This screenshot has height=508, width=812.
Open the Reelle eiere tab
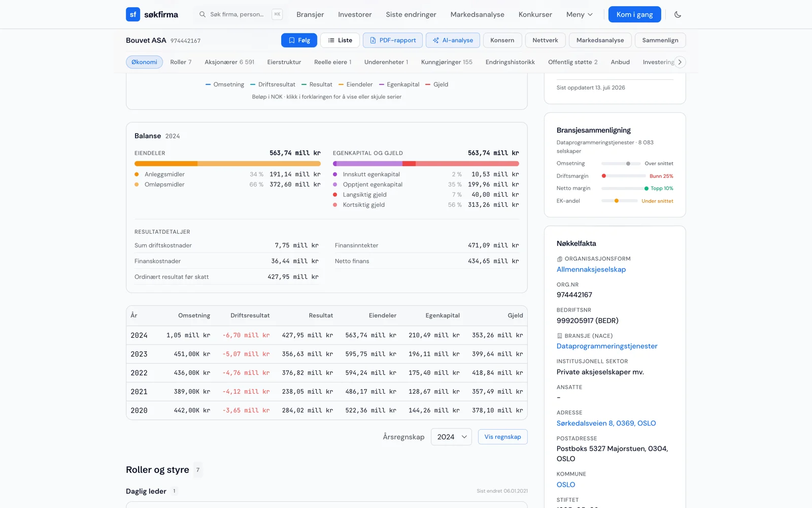point(333,62)
